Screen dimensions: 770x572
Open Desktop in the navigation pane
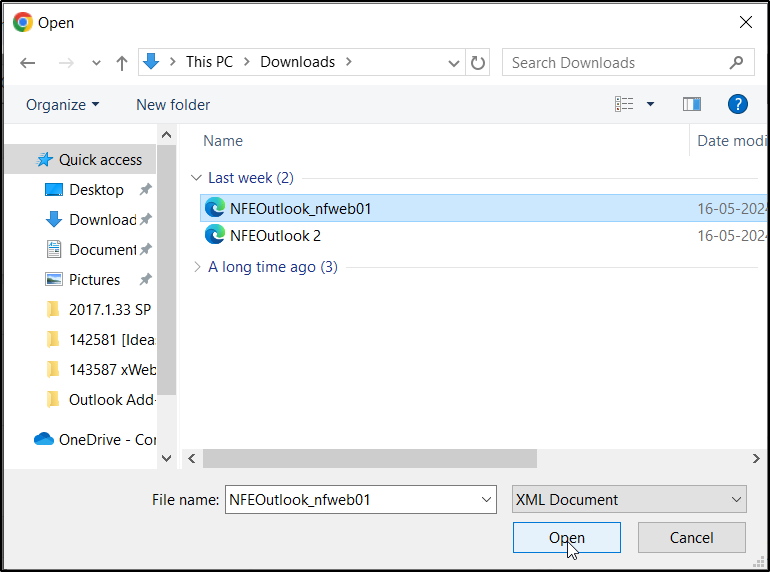96,190
